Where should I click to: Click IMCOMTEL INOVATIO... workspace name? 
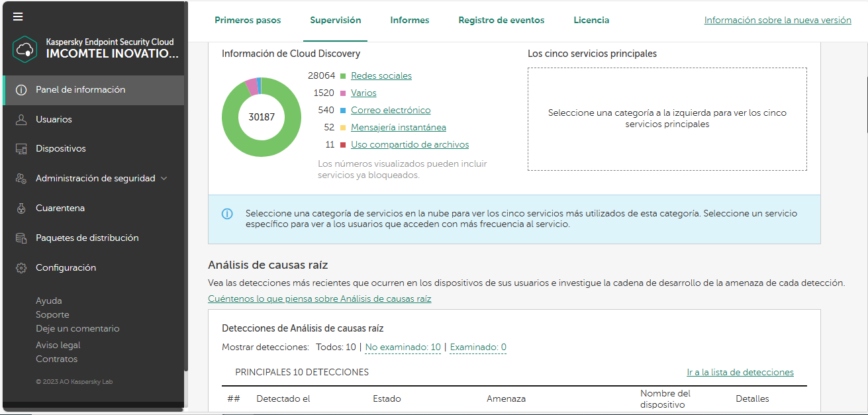pos(113,54)
